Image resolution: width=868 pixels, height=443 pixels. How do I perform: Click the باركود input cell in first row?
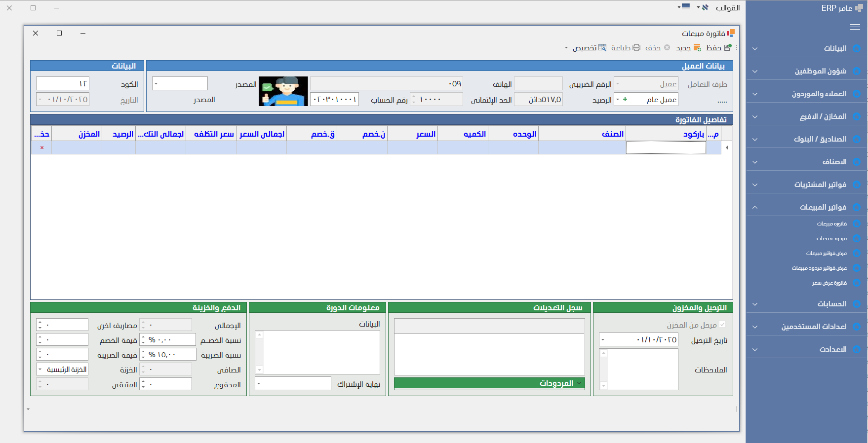[x=666, y=148]
